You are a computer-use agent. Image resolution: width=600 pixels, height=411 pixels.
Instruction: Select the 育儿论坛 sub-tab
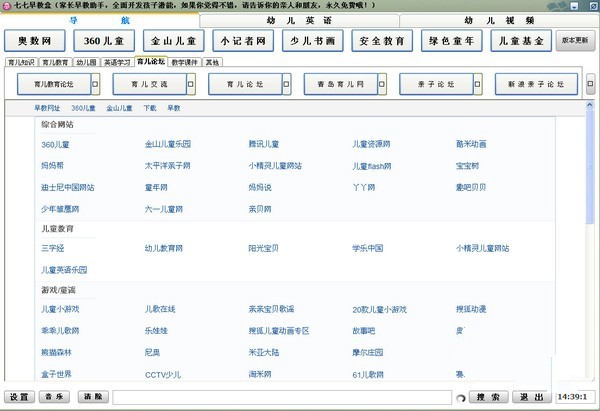pyautogui.click(x=151, y=62)
